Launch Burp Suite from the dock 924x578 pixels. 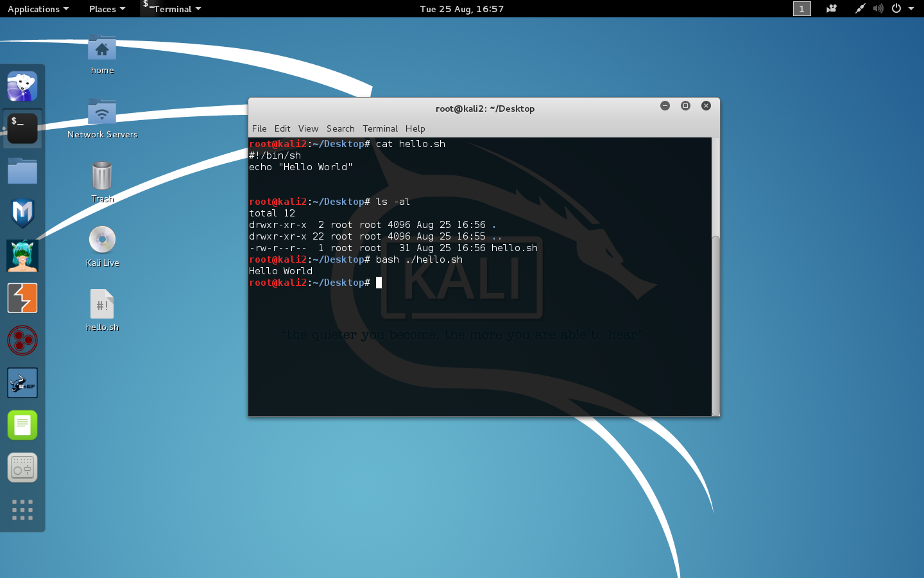point(22,298)
